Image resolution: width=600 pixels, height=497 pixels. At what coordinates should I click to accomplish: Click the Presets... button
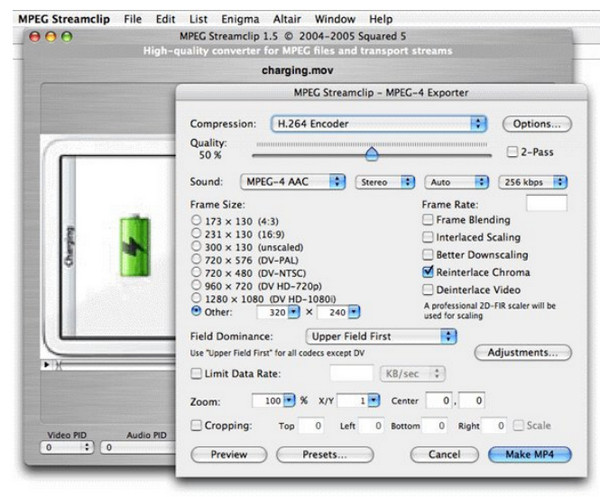[x=325, y=455]
